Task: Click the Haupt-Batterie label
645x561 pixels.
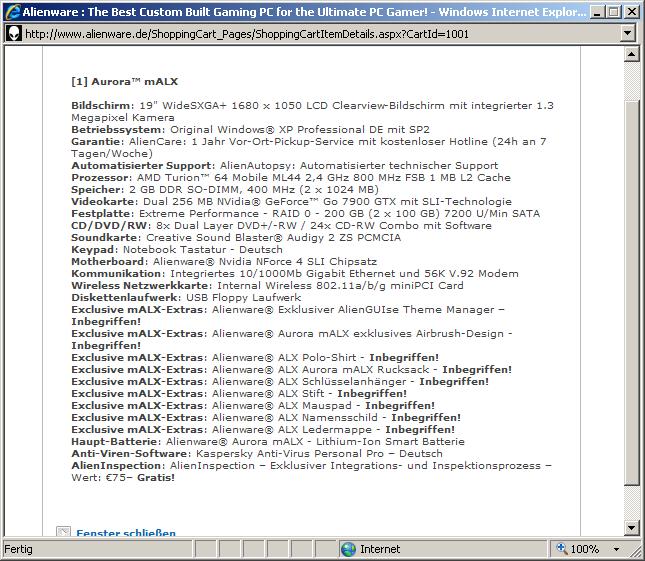Action: (x=116, y=441)
